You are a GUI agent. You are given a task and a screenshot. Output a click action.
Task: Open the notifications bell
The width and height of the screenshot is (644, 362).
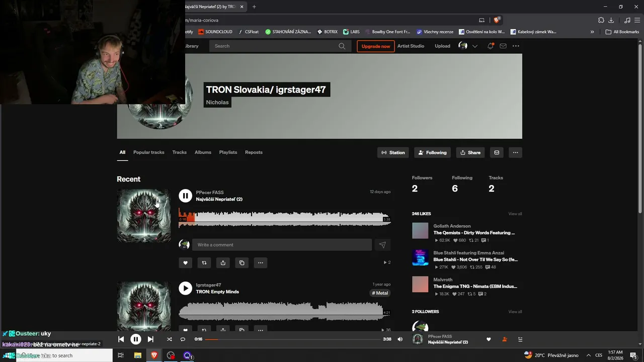click(x=491, y=46)
